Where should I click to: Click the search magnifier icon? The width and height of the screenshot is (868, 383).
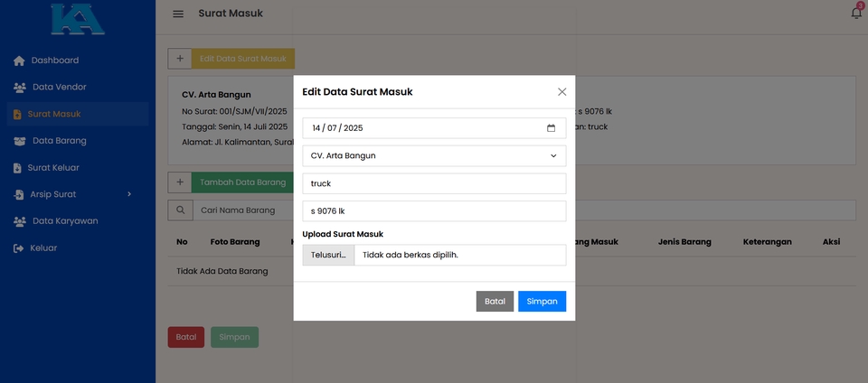pyautogui.click(x=180, y=210)
